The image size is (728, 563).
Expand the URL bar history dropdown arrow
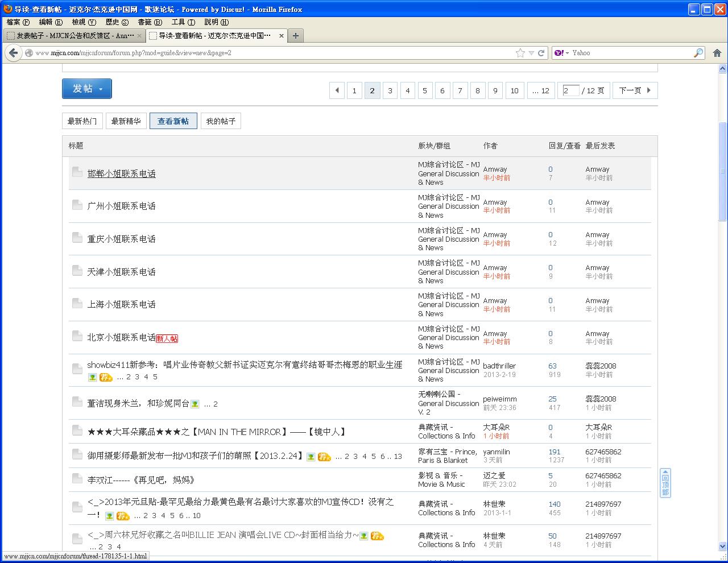(531, 53)
